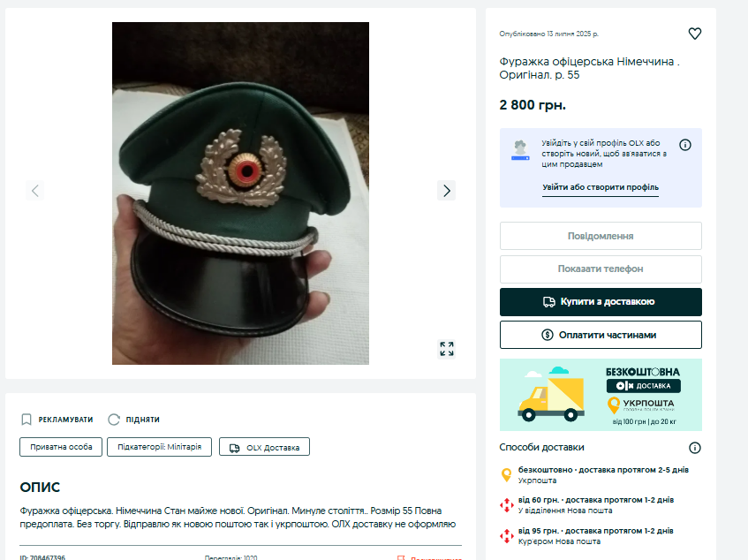Select Оплатити частинами option
Viewport: 748px width, 560px height.
(601, 335)
